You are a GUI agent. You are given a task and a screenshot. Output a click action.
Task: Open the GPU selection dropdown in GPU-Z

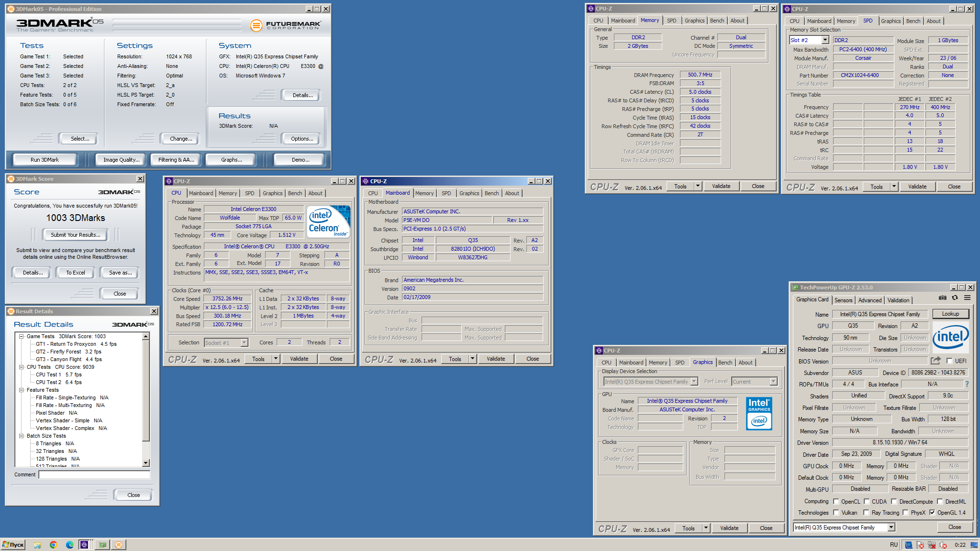891,527
